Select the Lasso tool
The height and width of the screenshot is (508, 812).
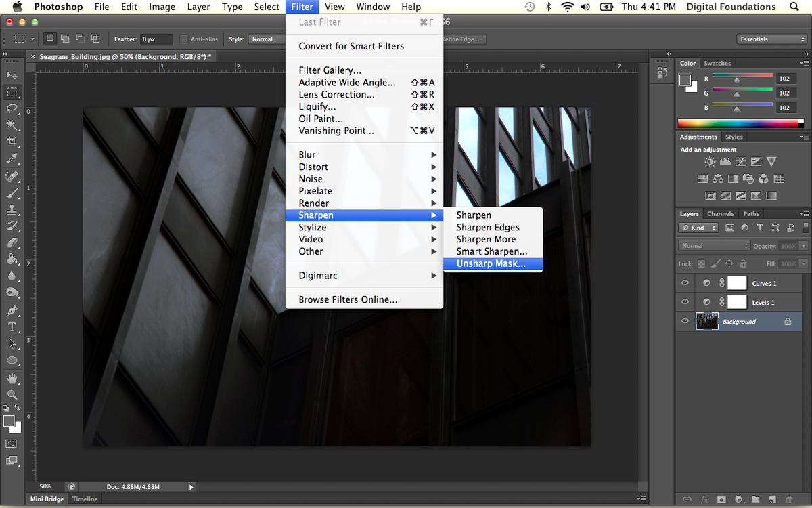12,108
